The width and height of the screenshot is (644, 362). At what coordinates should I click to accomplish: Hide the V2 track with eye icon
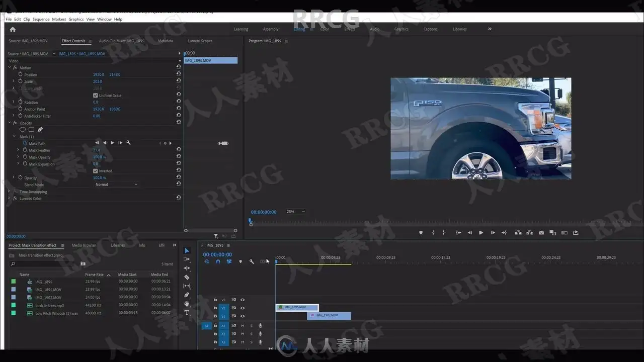243,308
